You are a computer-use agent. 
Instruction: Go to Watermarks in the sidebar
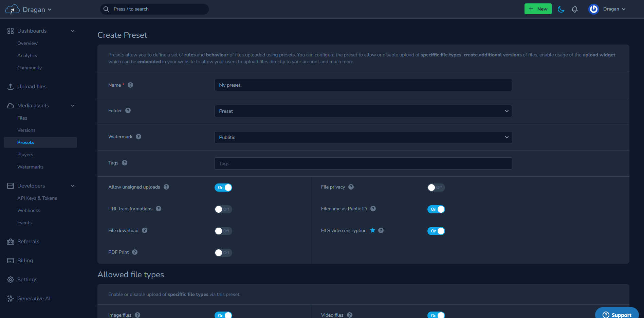point(30,167)
